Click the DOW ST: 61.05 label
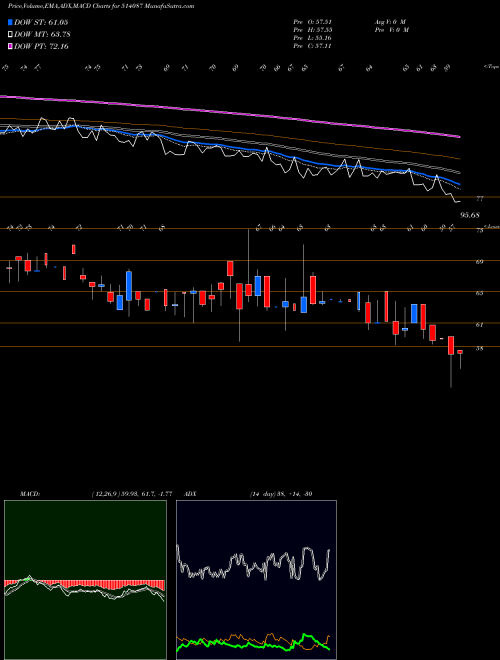The height and width of the screenshot is (660, 500). tap(41, 22)
